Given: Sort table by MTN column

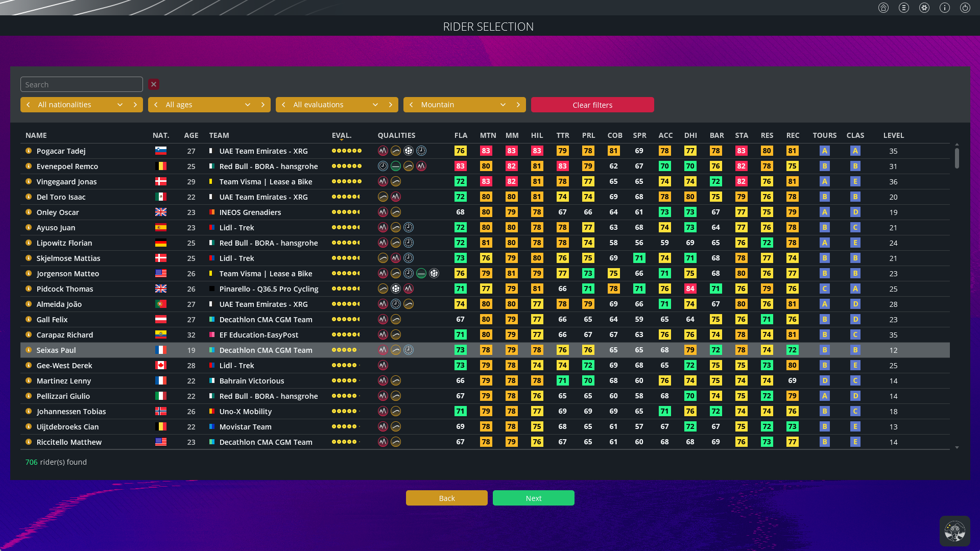Looking at the screenshot, I should 488,135.
